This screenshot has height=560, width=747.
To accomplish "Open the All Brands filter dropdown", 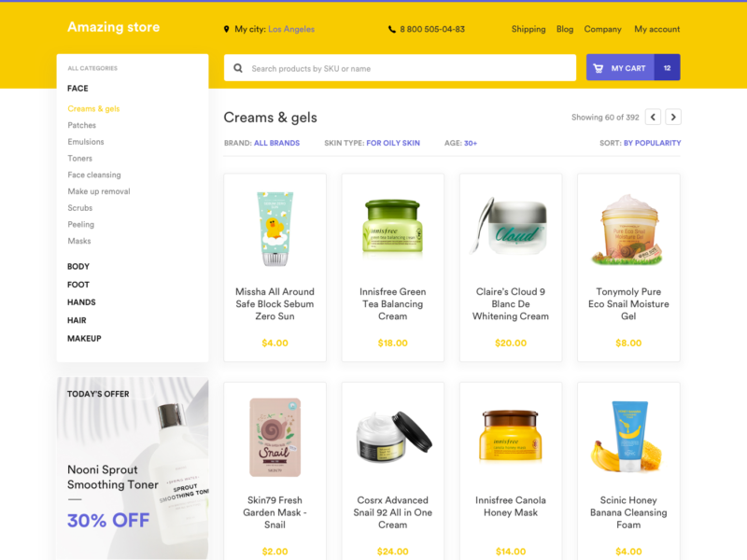I will [x=276, y=143].
